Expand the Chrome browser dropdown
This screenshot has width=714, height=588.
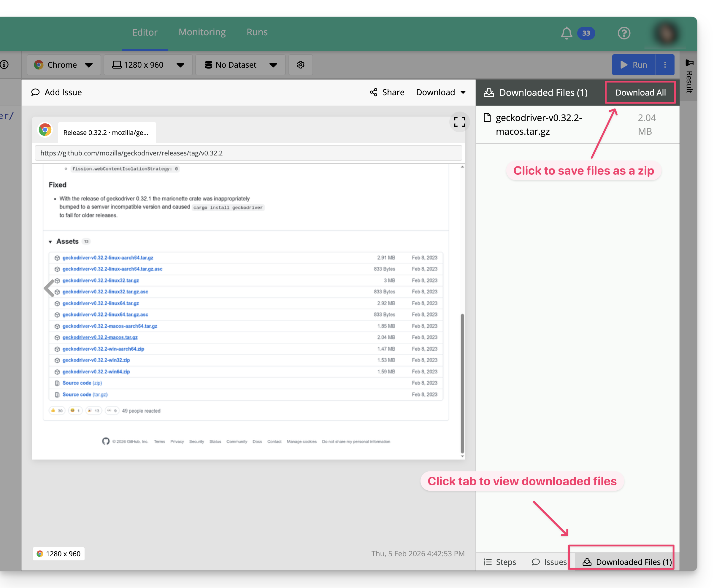64,65
